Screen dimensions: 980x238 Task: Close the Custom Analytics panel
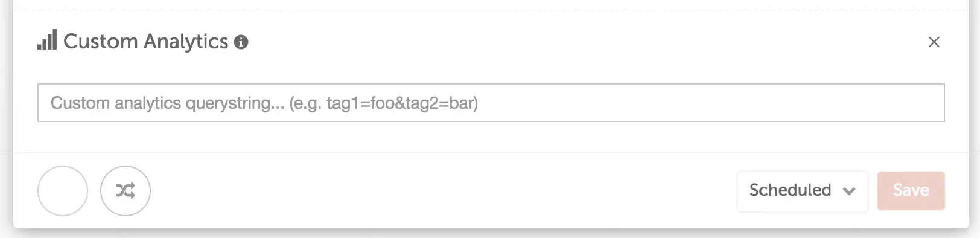click(934, 42)
